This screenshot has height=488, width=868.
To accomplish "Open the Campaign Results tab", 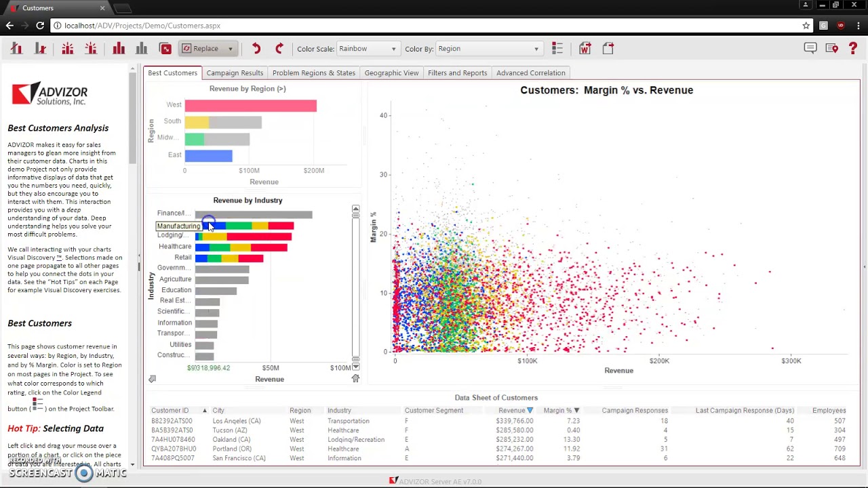I will 235,73.
